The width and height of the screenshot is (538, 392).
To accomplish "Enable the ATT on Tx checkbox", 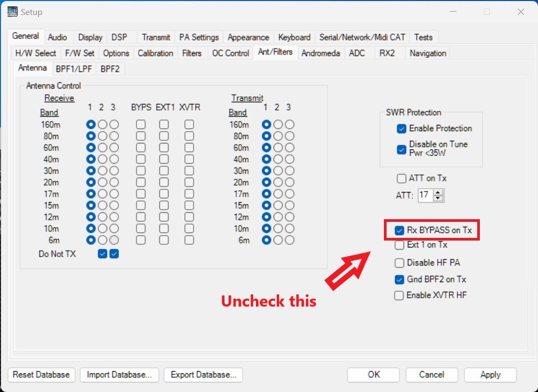I will coord(402,178).
